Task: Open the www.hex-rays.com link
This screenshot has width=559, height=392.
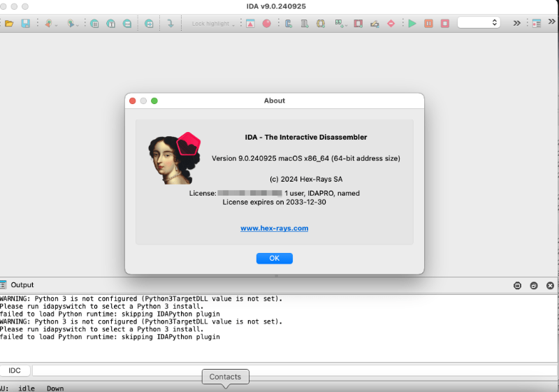Action: 274,228
